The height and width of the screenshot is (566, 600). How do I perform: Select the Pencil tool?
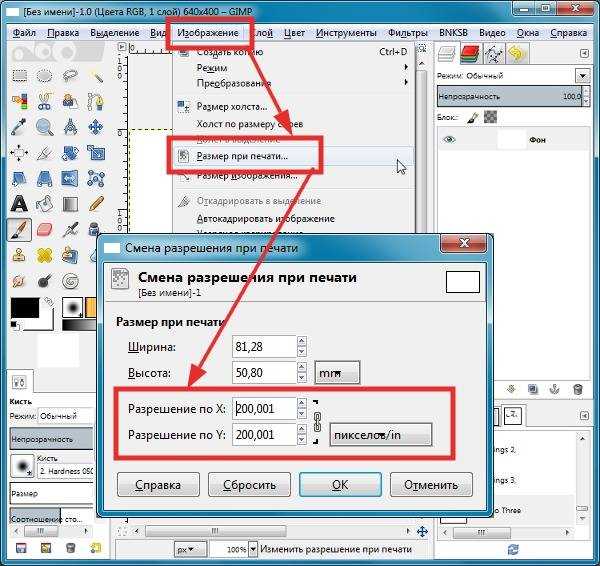tap(96, 204)
